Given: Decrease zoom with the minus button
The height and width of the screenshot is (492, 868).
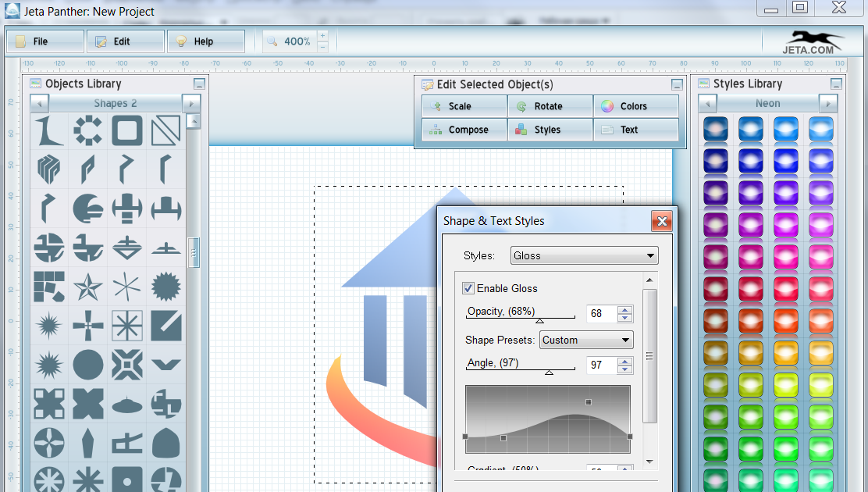Looking at the screenshot, I should (322, 47).
